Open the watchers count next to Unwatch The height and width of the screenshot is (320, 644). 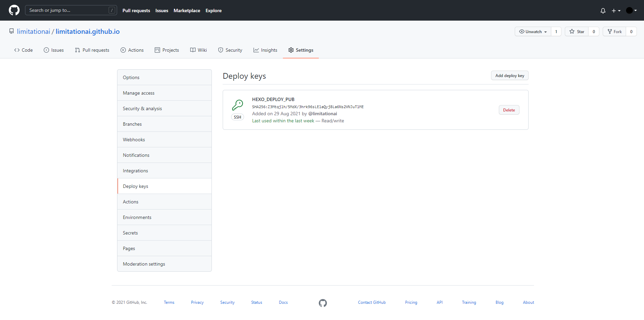556,31
